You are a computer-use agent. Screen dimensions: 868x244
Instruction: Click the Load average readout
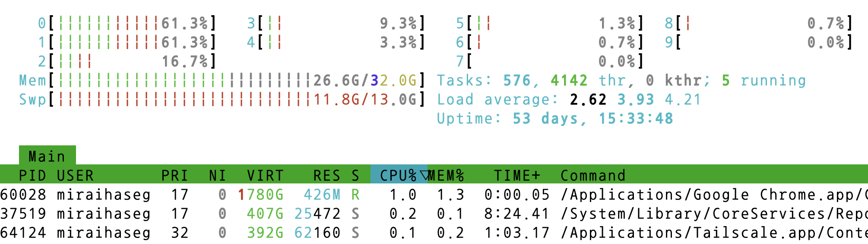[568, 100]
